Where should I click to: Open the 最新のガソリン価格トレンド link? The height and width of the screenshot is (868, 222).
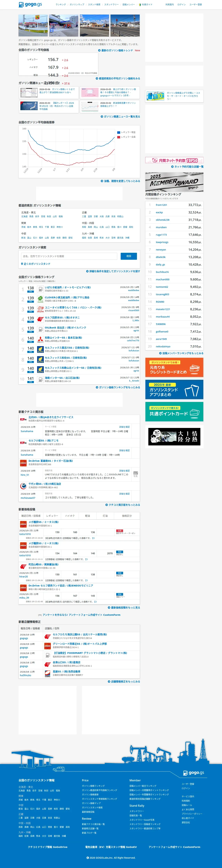point(115,51)
